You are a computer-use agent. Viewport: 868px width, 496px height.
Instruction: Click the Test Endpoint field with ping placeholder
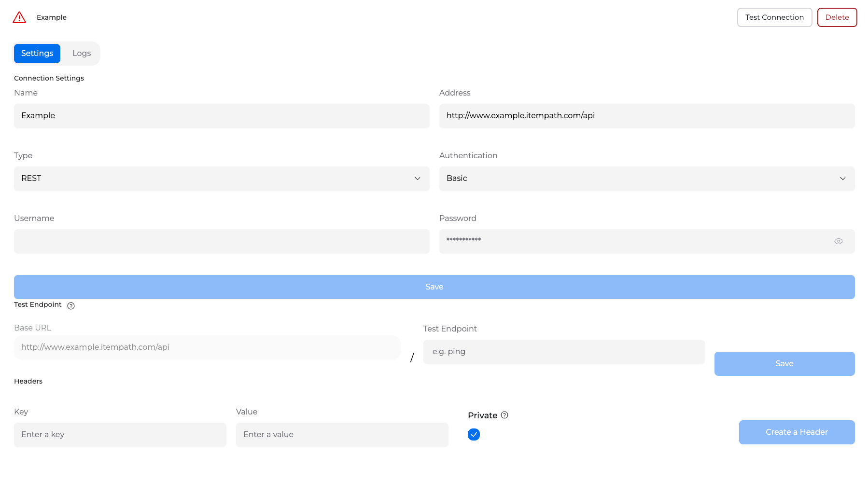coord(564,352)
